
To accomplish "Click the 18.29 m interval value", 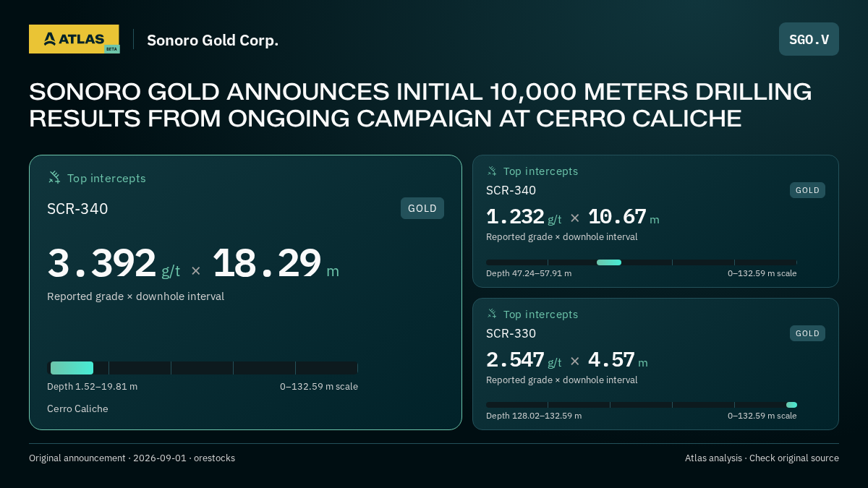I will (276, 264).
